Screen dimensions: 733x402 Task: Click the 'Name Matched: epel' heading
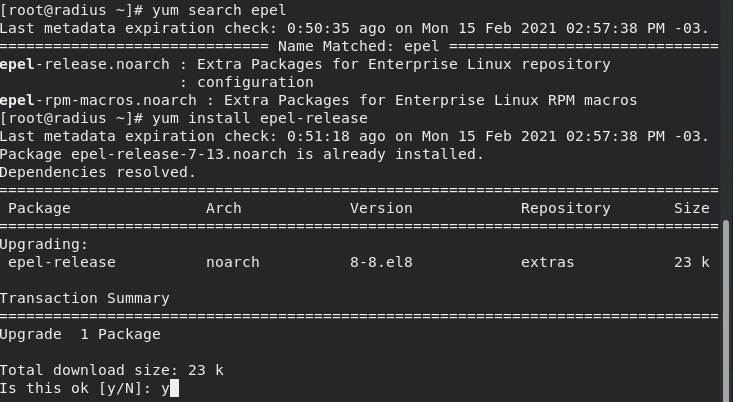(x=358, y=46)
